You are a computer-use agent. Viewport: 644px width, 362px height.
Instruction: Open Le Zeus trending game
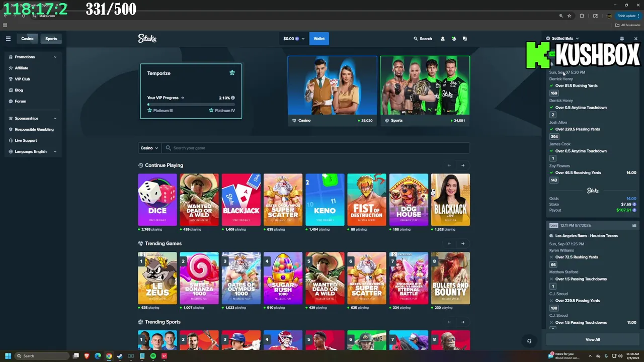click(x=157, y=278)
